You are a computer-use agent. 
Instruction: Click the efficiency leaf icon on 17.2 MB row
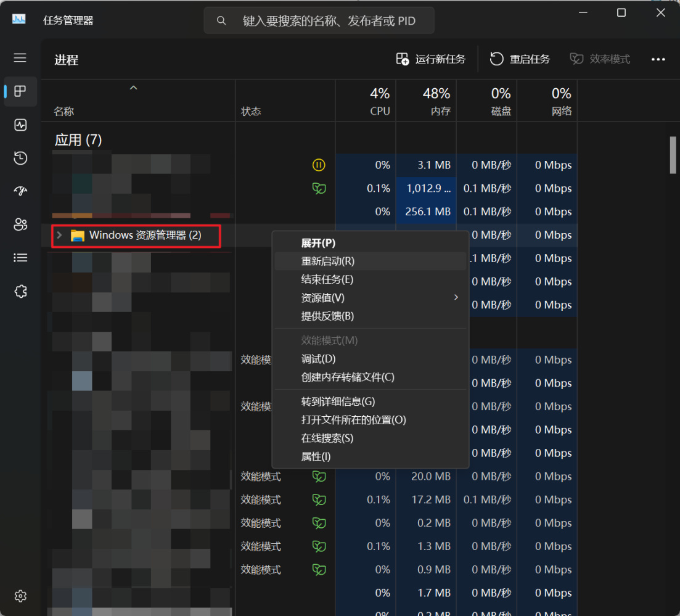tap(319, 499)
